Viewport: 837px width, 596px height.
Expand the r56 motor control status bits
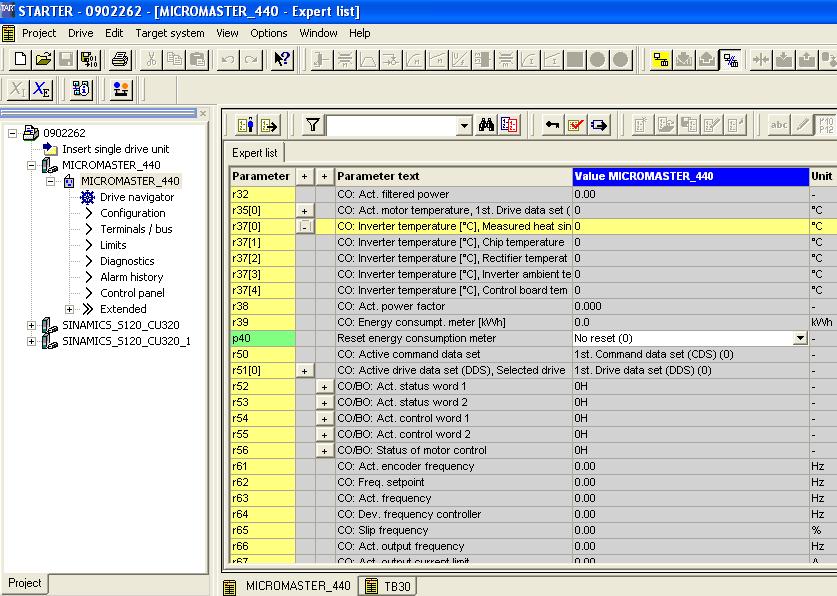(324, 450)
